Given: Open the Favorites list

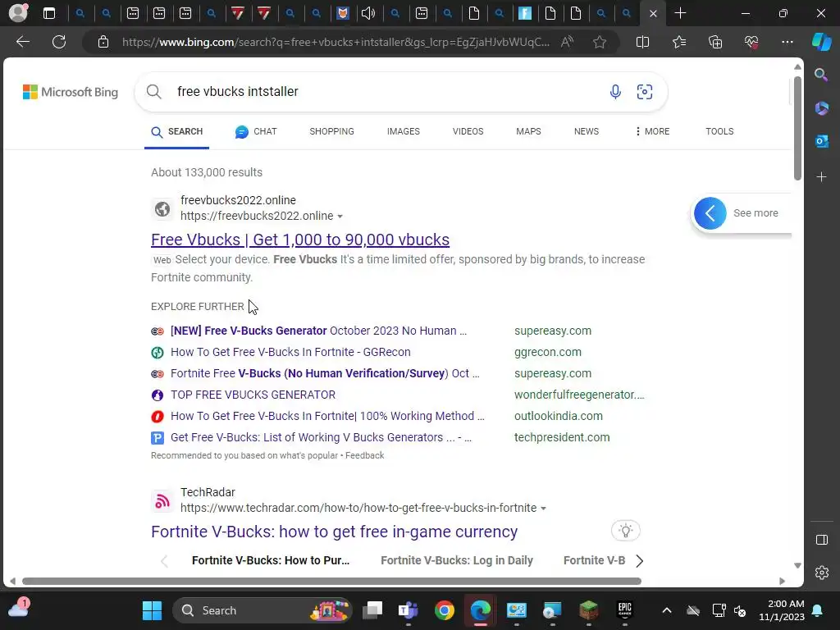Looking at the screenshot, I should coord(678,42).
